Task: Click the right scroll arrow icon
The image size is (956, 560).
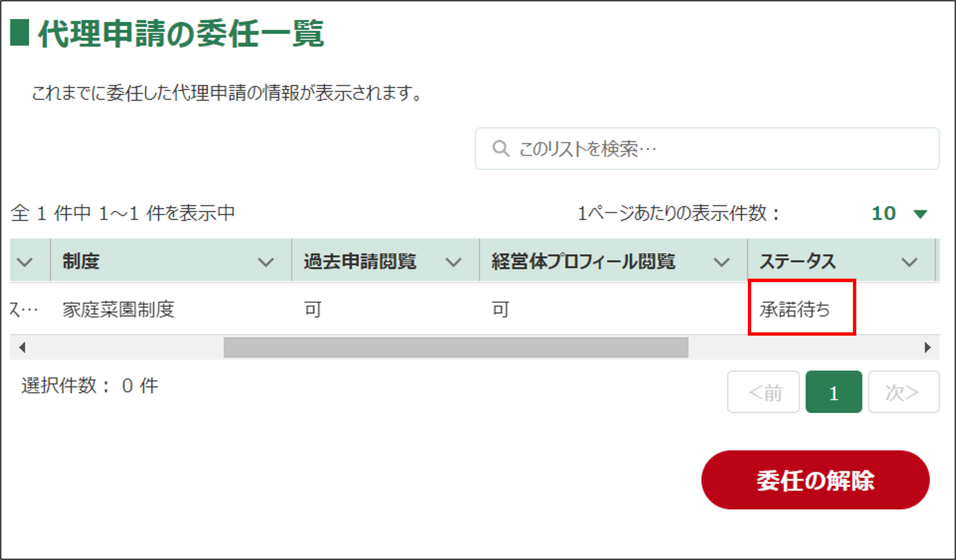Action: [x=928, y=347]
